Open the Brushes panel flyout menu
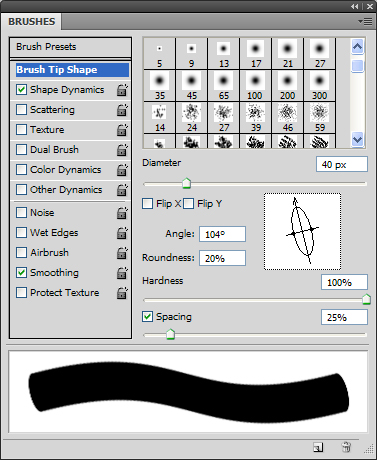Image resolution: width=377 pixels, height=460 pixels. (365, 22)
